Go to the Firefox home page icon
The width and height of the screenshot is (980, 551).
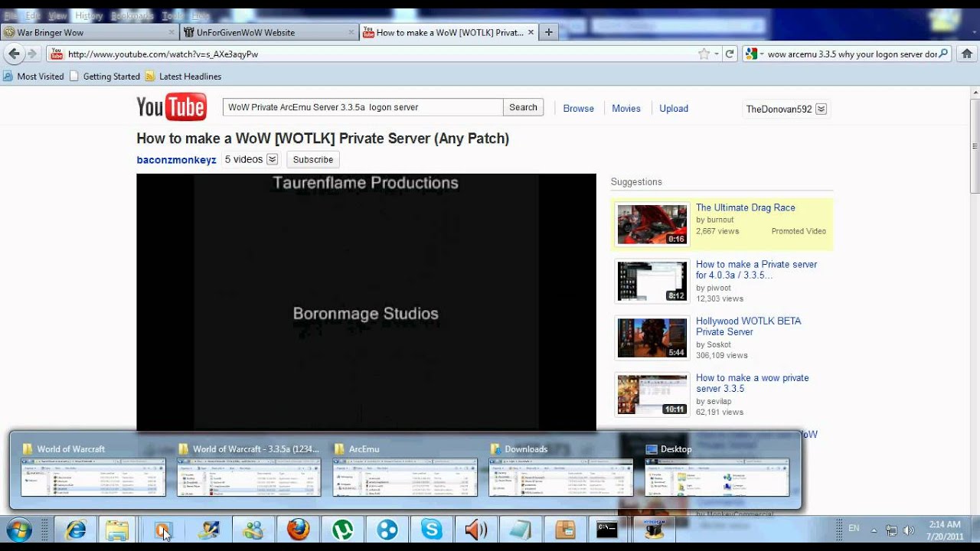pyautogui.click(x=967, y=54)
